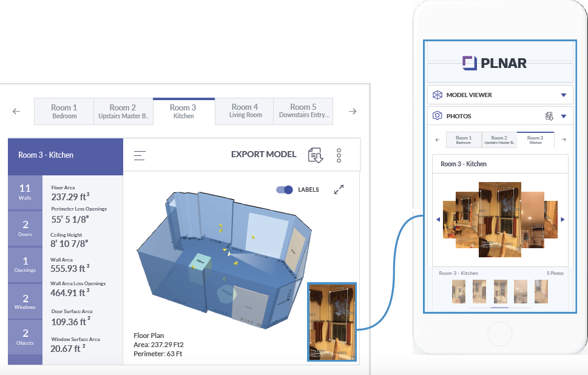Screen dimensions: 588x375
Task: Switch to the Room 4 Living Room tab
Action: (x=245, y=111)
